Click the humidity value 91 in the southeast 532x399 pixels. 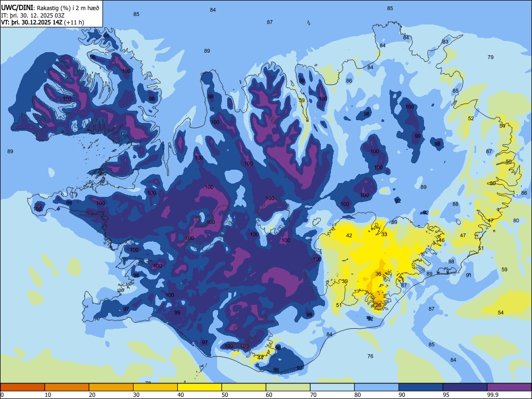point(469,275)
